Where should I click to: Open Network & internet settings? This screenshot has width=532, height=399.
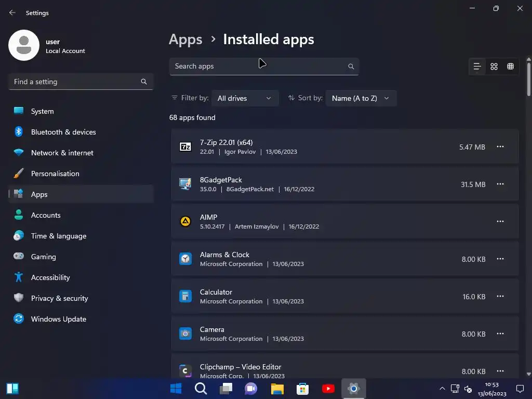[x=81, y=153]
